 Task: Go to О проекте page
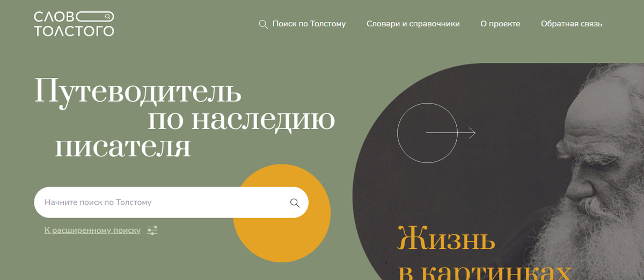pos(500,24)
